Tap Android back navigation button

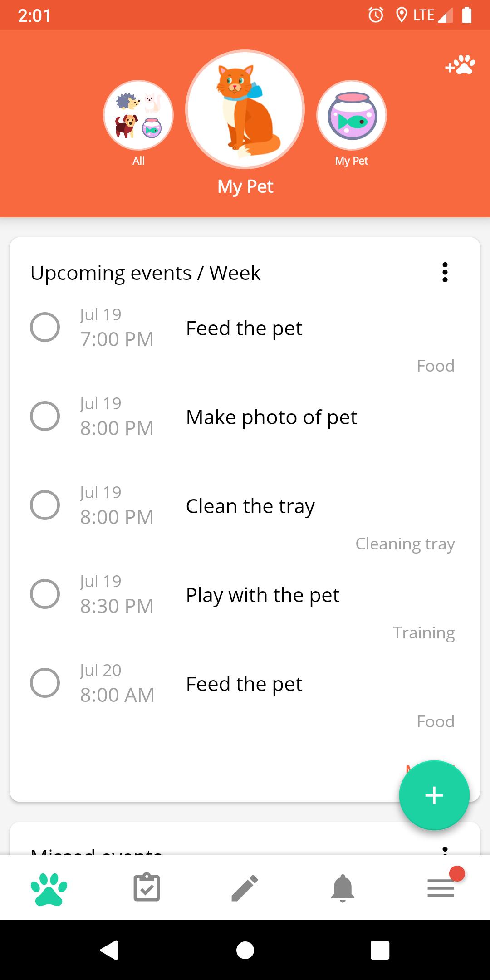pyautogui.click(x=109, y=950)
